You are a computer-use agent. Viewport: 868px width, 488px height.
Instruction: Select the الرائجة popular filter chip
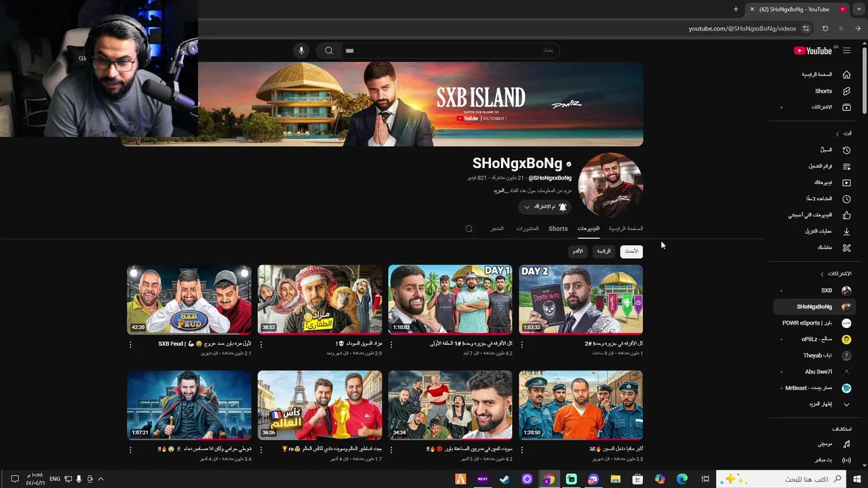click(x=604, y=251)
